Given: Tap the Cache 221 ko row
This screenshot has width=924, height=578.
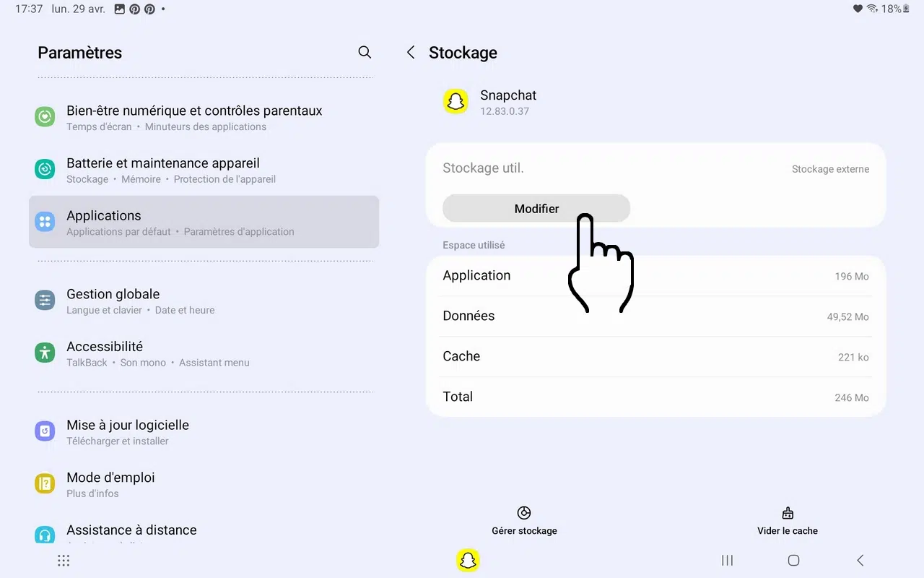Looking at the screenshot, I should click(655, 356).
